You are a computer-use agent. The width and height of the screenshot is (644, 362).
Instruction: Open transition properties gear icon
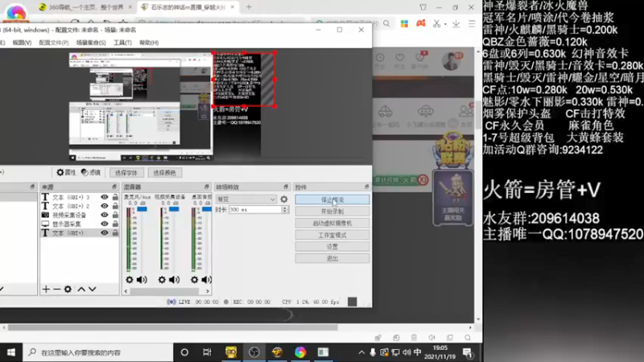(284, 199)
